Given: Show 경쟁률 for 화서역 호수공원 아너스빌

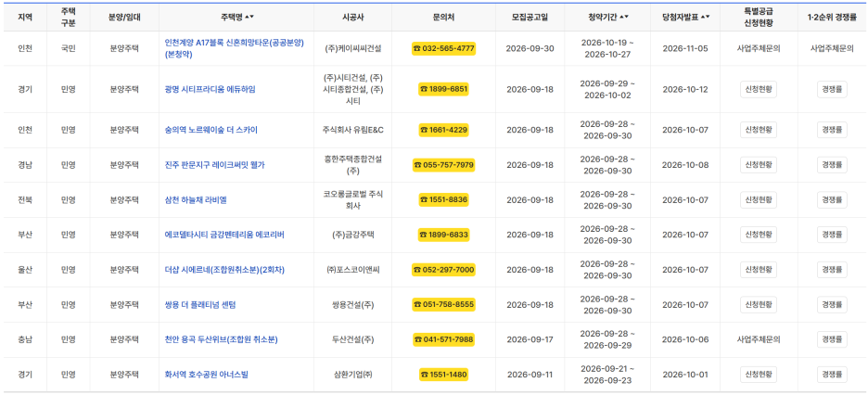Looking at the screenshot, I should coord(832,375).
